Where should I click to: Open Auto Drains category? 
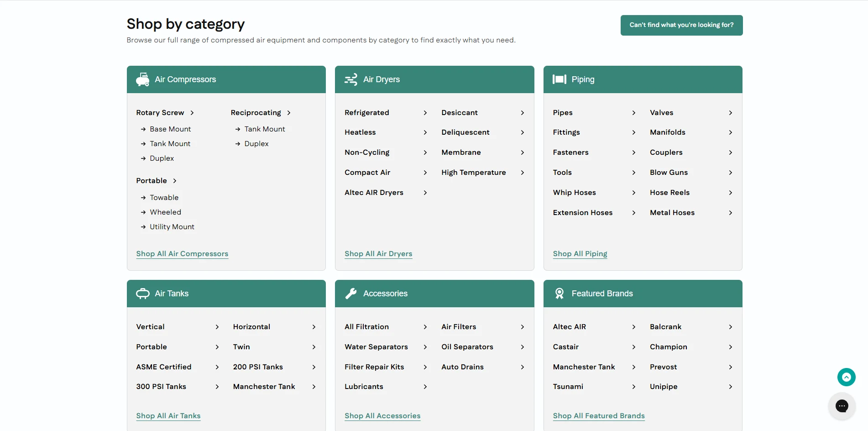[x=462, y=367]
